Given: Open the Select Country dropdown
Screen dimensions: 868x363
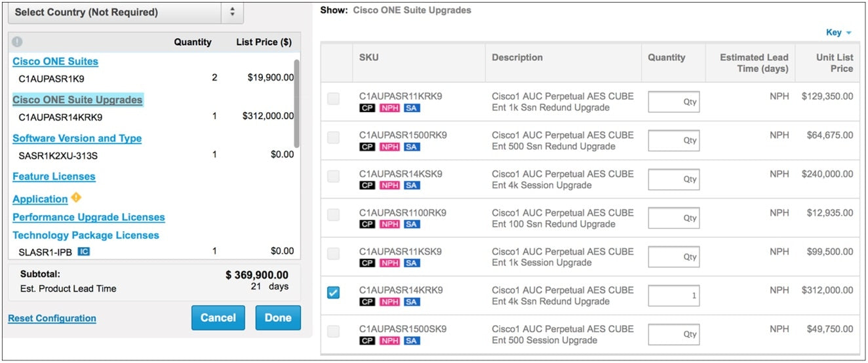Looking at the screenshot, I should click(x=125, y=12).
